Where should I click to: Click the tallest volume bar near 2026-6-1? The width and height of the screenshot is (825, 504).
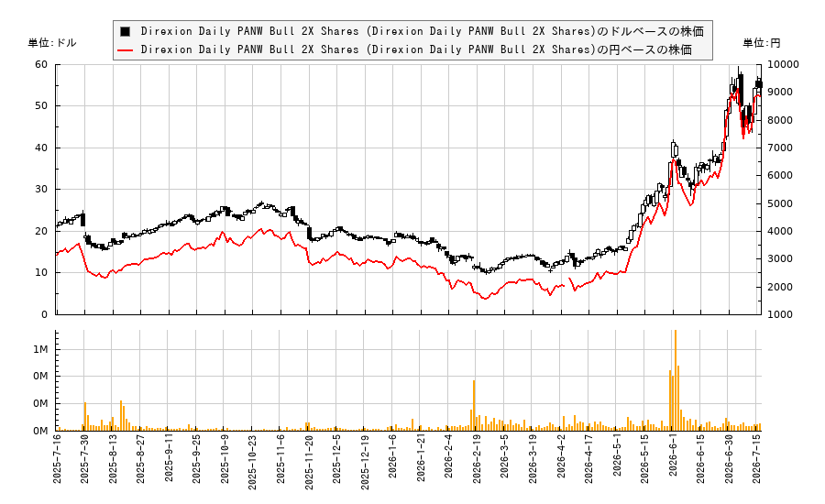pyautogui.click(x=676, y=380)
